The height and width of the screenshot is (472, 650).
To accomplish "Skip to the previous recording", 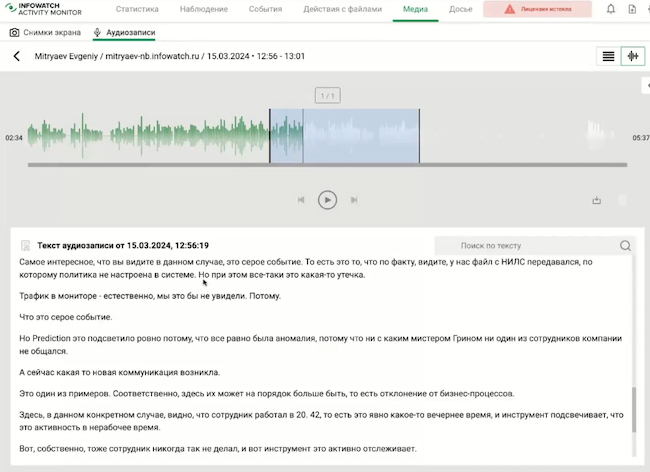I will tap(301, 200).
